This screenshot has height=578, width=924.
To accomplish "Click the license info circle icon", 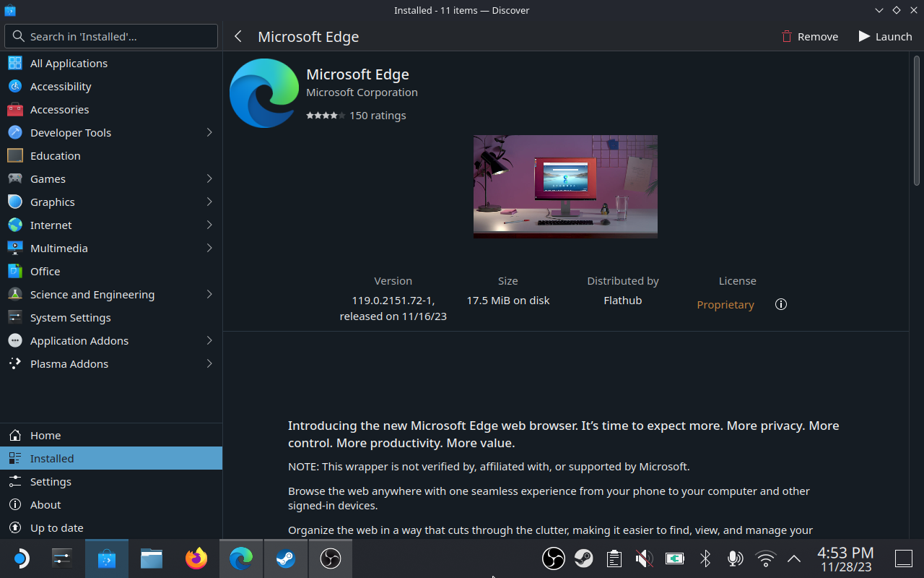I will [x=780, y=304].
